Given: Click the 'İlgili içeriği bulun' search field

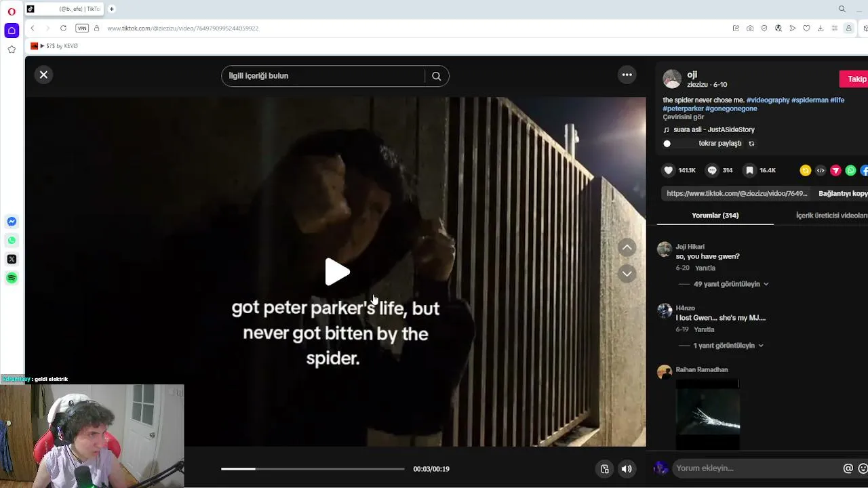Looking at the screenshot, I should [x=323, y=76].
